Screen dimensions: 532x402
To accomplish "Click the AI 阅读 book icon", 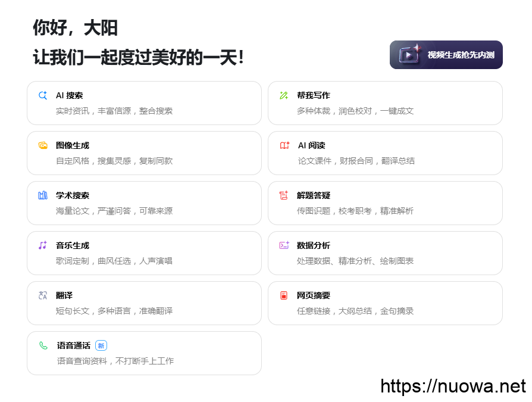I will (284, 145).
